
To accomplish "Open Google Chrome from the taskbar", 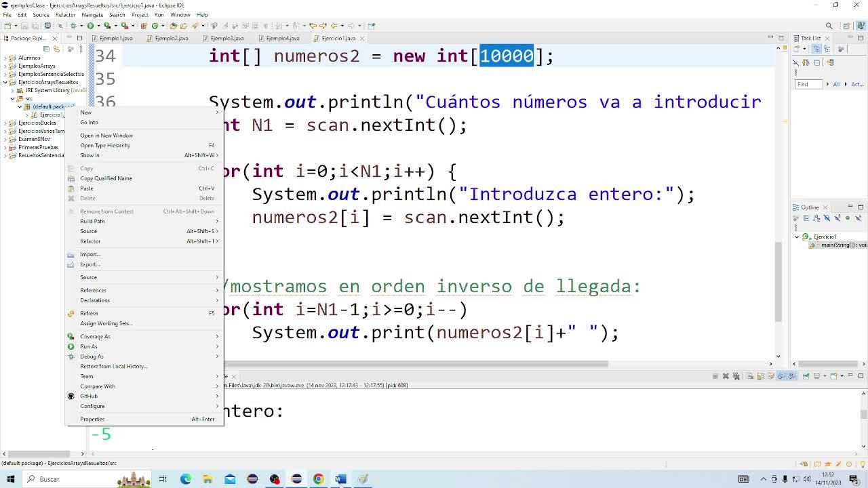I will pyautogui.click(x=318, y=479).
